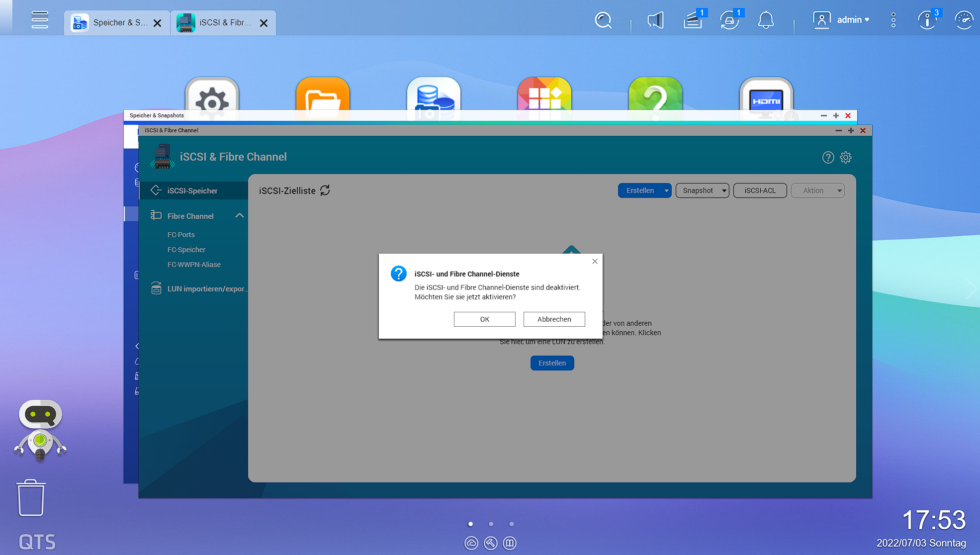Confirm dialog with OK

[x=484, y=319]
